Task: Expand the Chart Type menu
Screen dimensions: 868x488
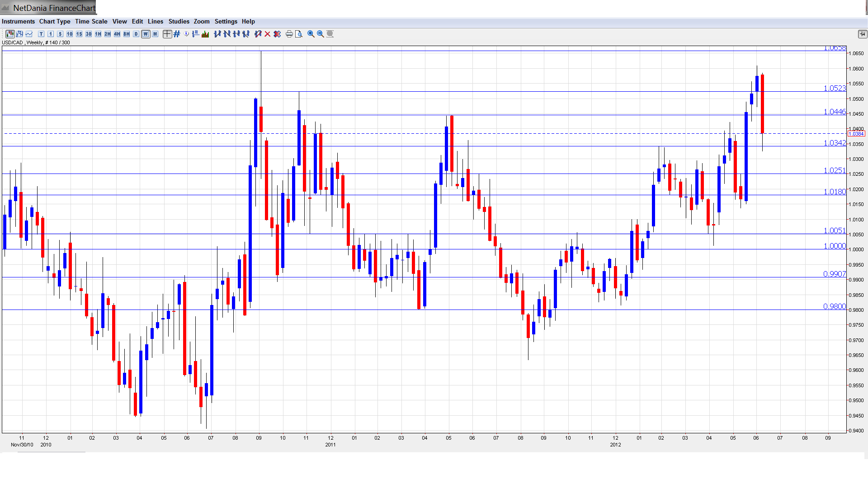Action: (x=55, y=21)
